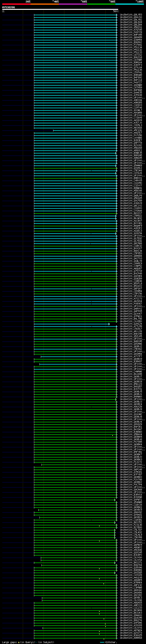The width and height of the screenshot is (146, 644).
Task: Select the UniRef100_P0C7P4 label
Action: point(131,485)
